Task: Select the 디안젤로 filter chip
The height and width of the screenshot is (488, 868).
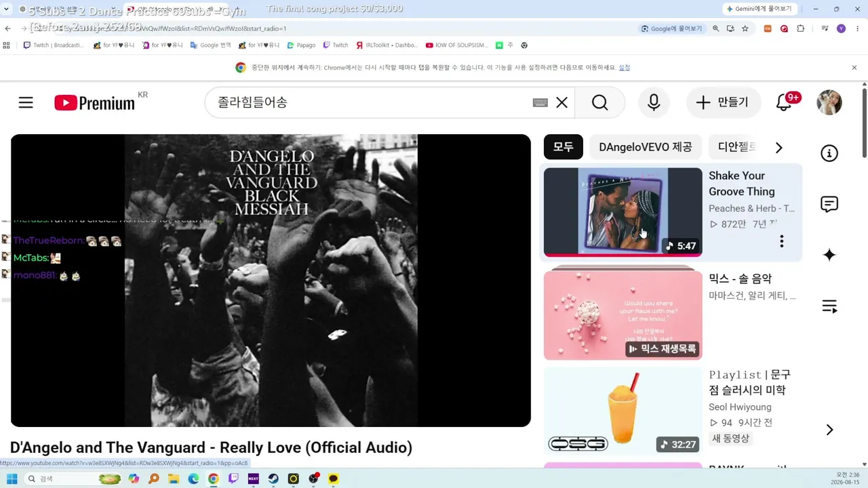Action: (x=736, y=147)
